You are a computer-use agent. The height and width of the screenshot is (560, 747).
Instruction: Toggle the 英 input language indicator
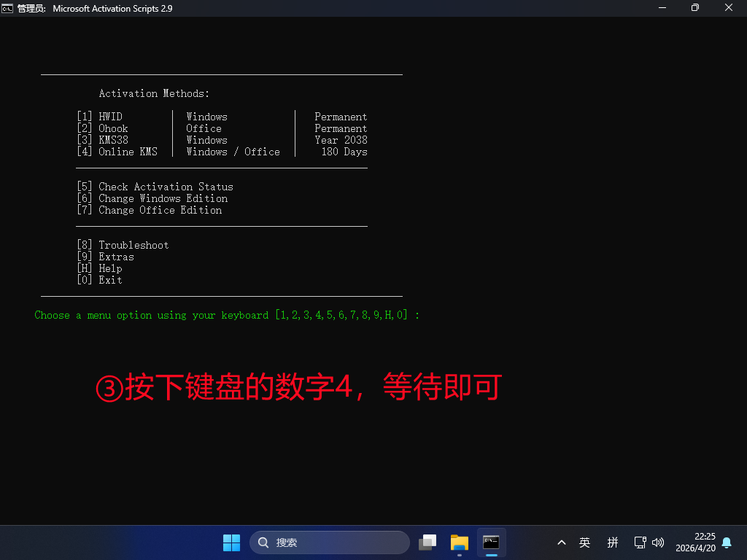coord(584,542)
